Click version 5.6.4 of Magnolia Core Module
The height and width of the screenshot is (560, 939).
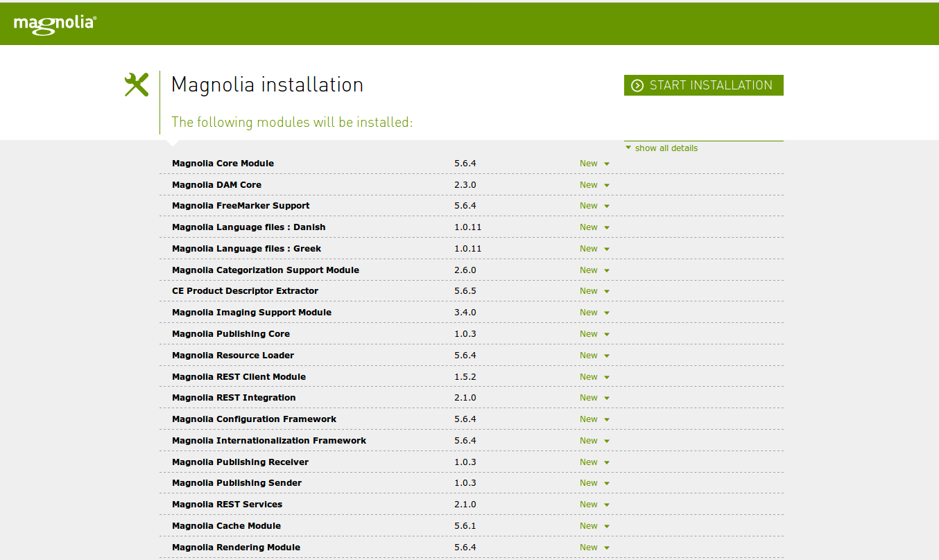465,164
